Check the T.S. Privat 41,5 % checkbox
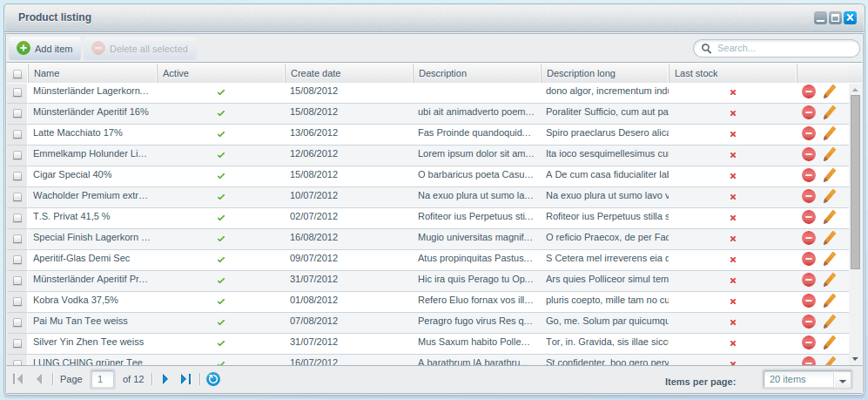The height and width of the screenshot is (400, 868). pos(17,218)
